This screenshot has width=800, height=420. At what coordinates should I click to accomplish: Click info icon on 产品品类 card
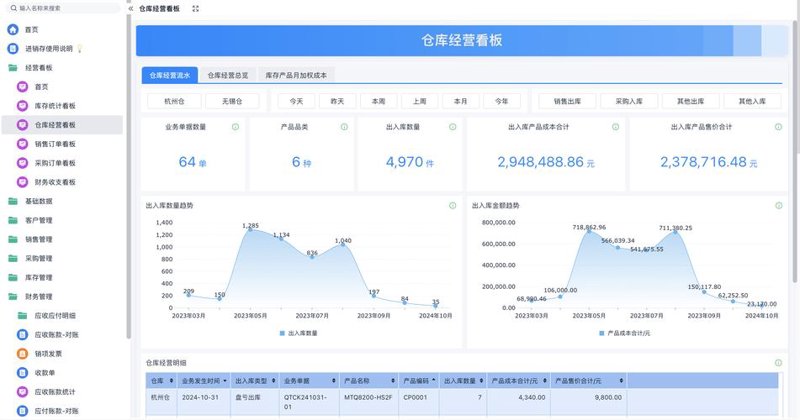(x=344, y=127)
